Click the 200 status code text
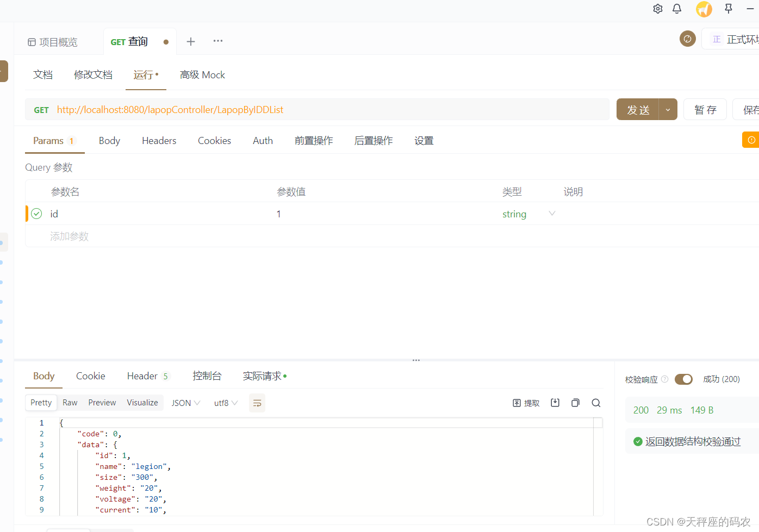This screenshot has width=759, height=532. pos(641,410)
